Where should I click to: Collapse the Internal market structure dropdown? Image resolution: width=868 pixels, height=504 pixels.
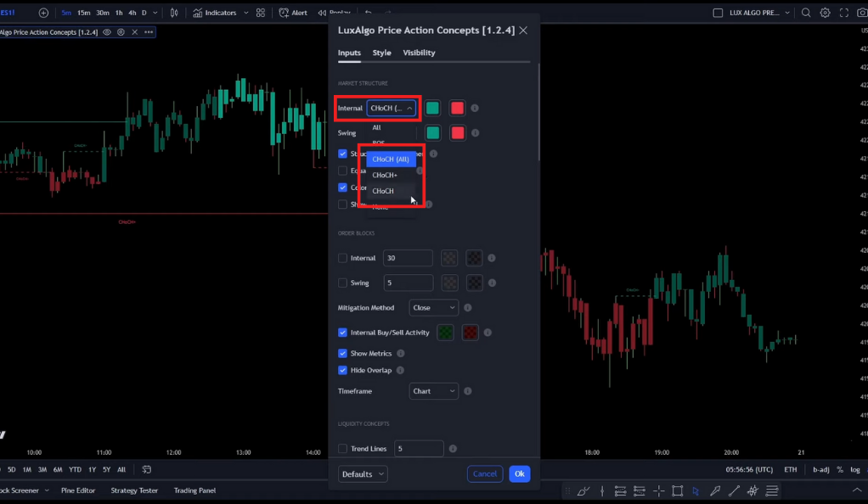[392, 108]
